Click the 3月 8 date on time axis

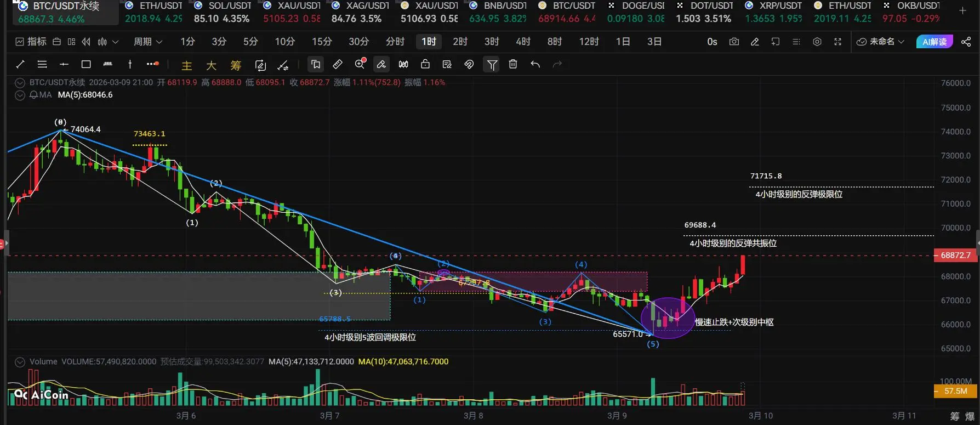coord(474,416)
